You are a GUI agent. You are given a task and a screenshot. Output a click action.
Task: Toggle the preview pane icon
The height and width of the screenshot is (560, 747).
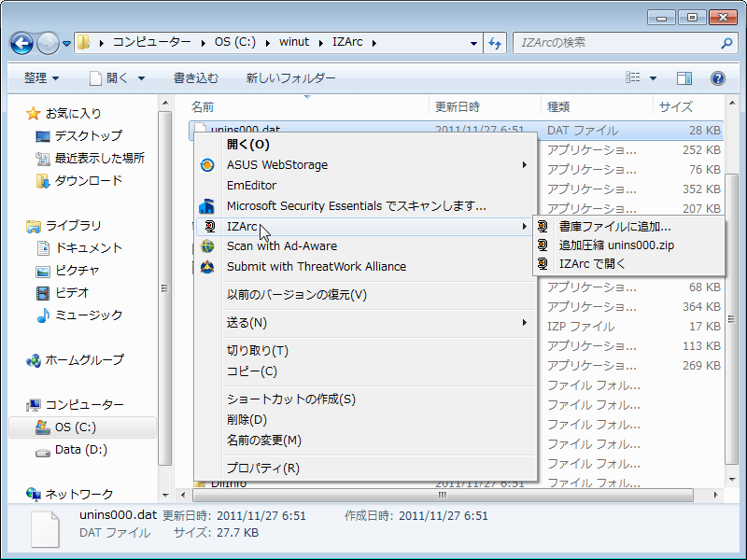coord(684,78)
